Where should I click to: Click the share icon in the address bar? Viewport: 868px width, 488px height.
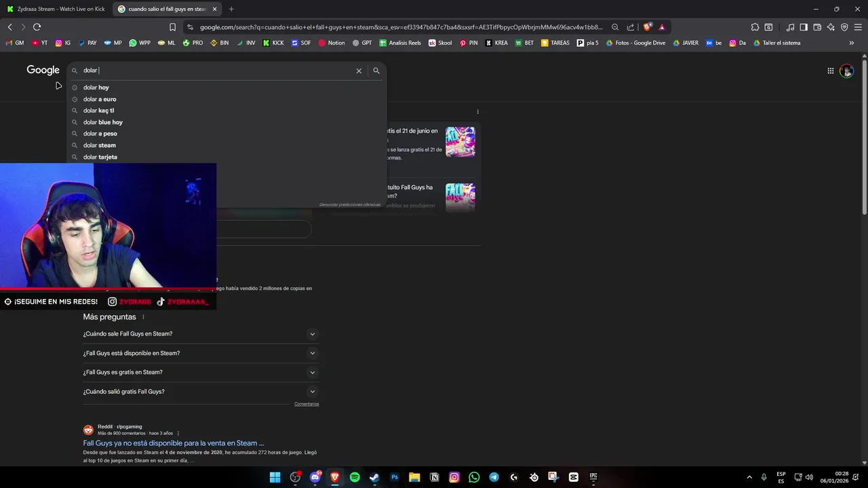(631, 27)
